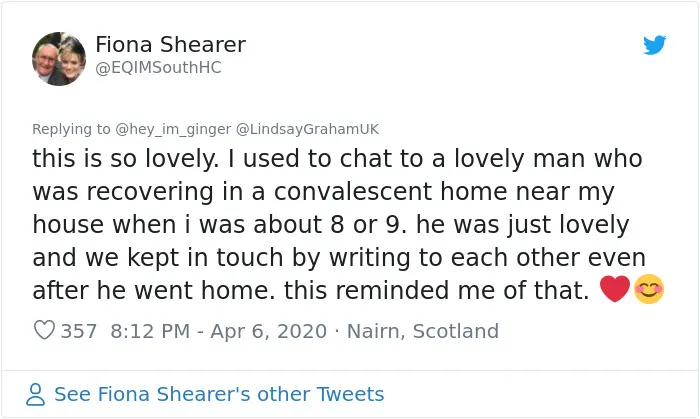Like the tweet using the heart icon

coord(44,331)
